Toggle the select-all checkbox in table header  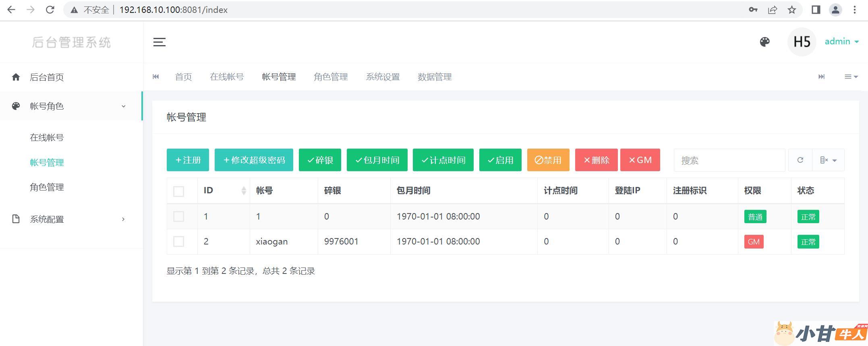pos(178,191)
